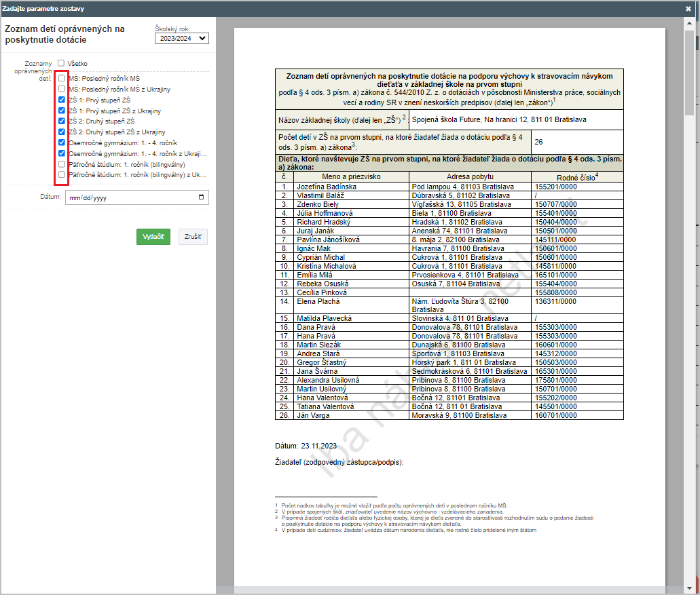This screenshot has height=595, width=700.
Task: Click the Meno a priezvisko column header
Action: click(x=351, y=176)
